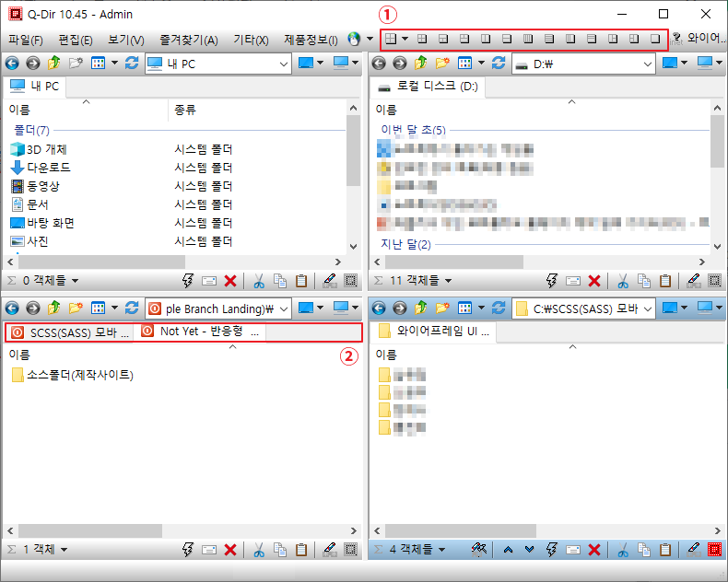Click the last single-pane layout icon
Viewport: 728px width, 582px height.
[x=654, y=39]
